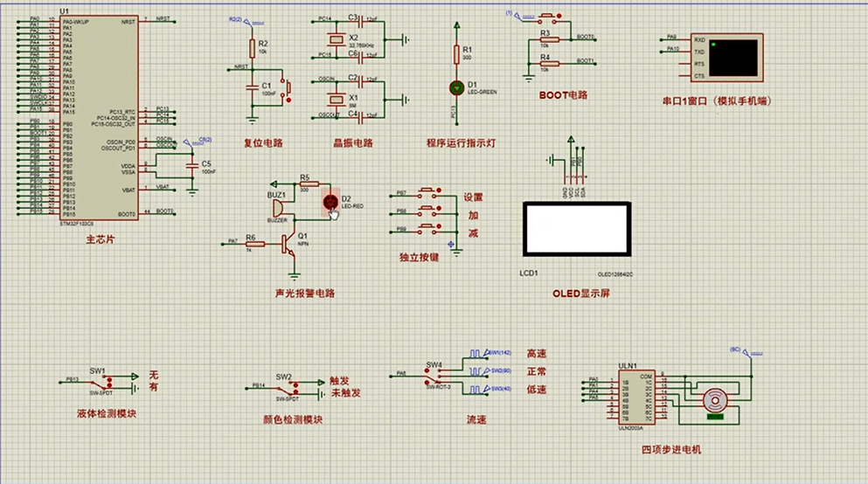Image resolution: width=868 pixels, height=484 pixels.
Task: Toggle the SW2 color detection switch
Action: click(x=288, y=388)
